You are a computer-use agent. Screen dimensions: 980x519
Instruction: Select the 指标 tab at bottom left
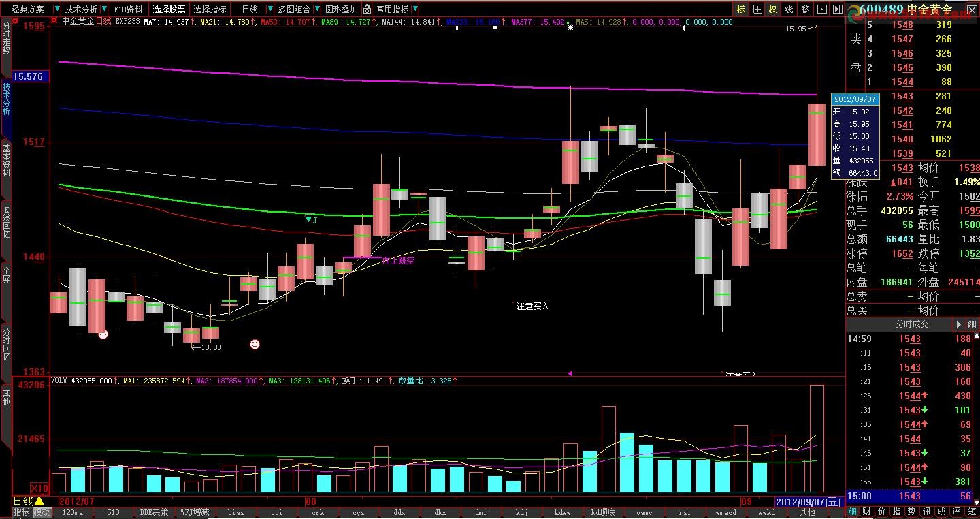22,512
